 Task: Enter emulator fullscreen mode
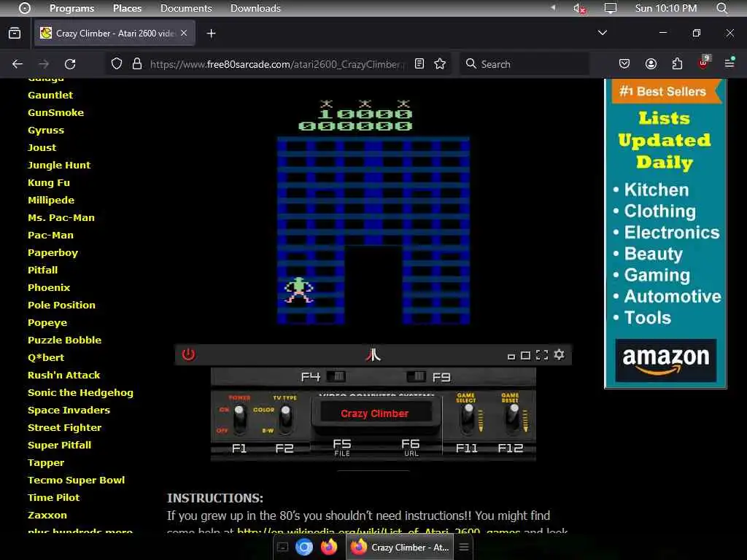tap(542, 355)
